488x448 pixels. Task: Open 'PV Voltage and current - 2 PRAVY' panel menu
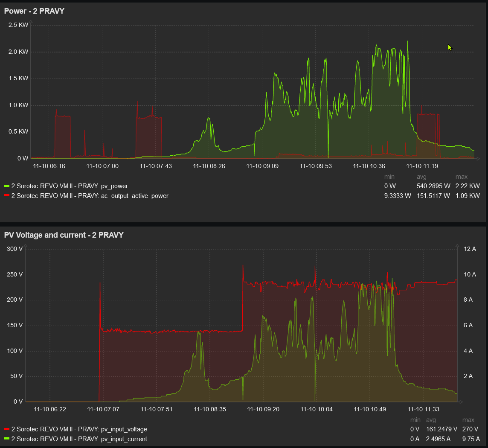click(x=64, y=235)
